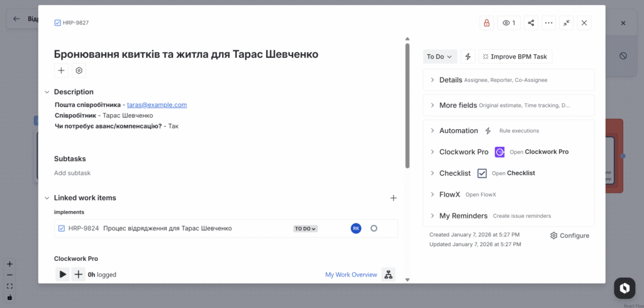Click the circle status icon on HRP-9824 row
The image size is (644, 308).
[374, 228]
